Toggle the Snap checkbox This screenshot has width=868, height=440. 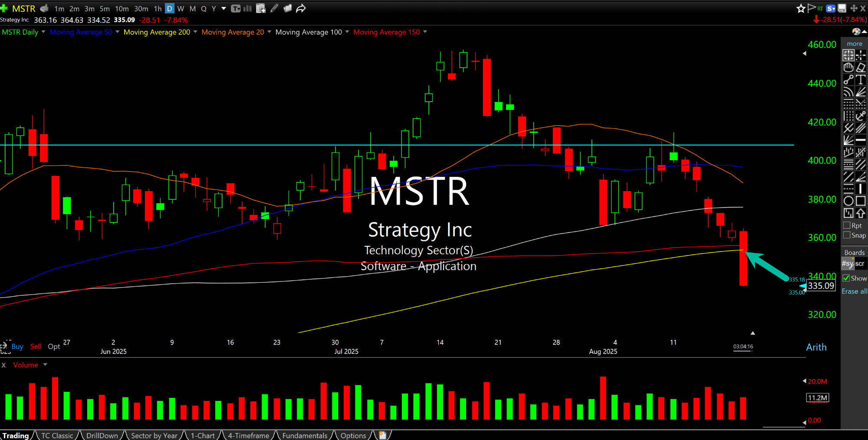(x=847, y=235)
